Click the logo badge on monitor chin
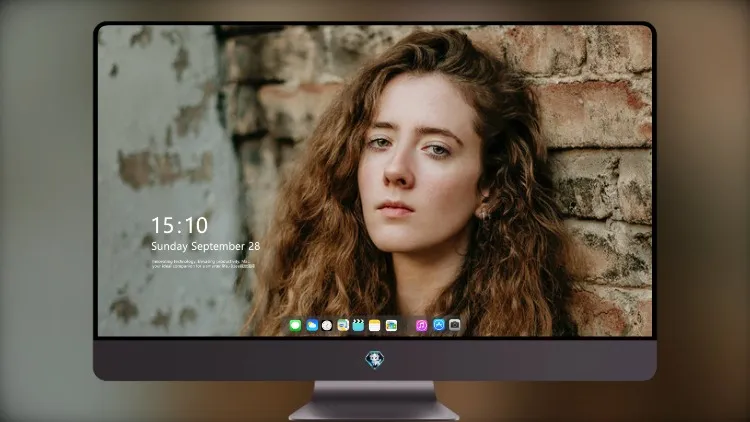The height and width of the screenshot is (422, 750). click(x=375, y=360)
